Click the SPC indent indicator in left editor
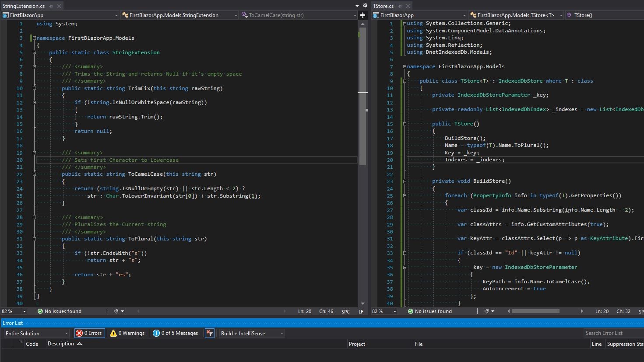This screenshot has width=644, height=362. [x=346, y=312]
